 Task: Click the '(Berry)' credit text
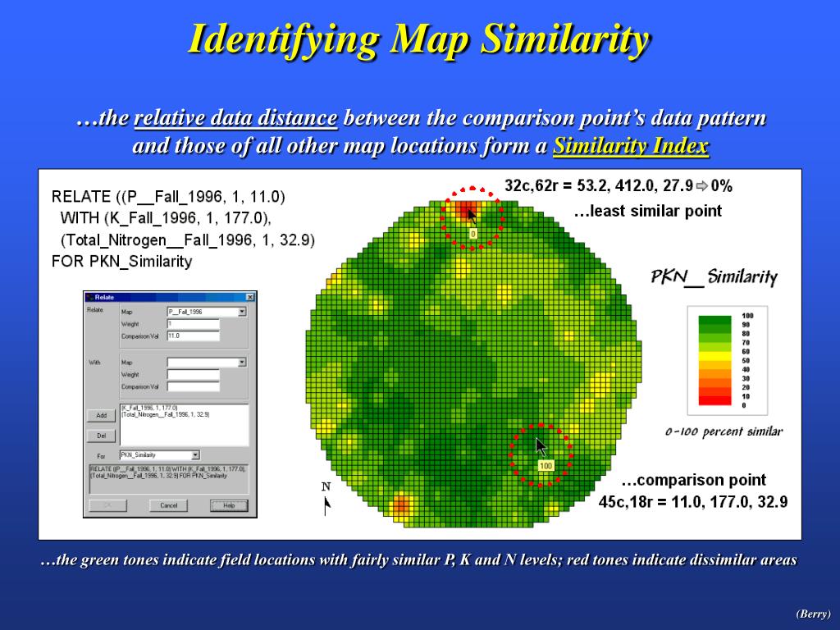click(813, 614)
